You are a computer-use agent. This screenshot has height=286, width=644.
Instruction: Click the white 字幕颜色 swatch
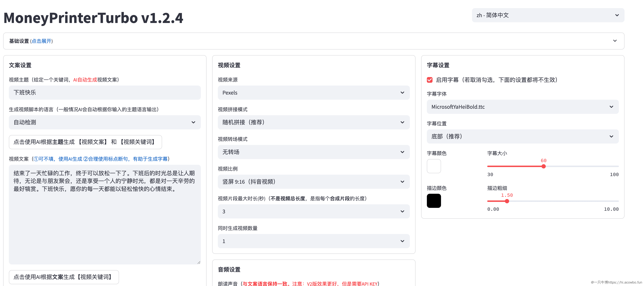[434, 166]
